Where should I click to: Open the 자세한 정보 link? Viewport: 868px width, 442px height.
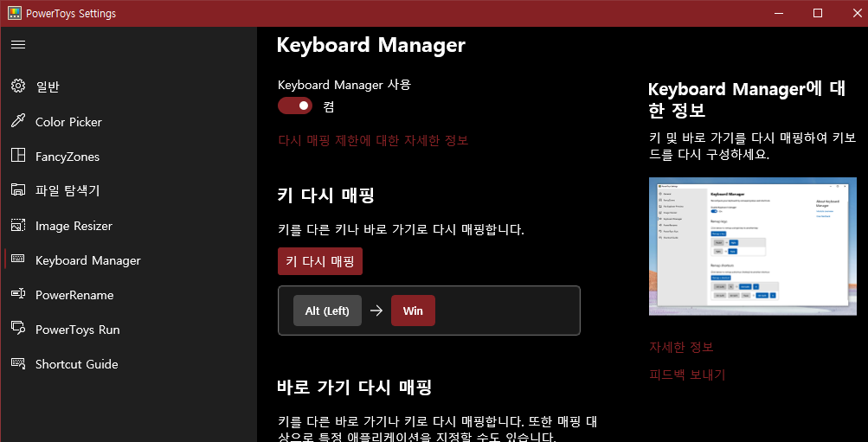coord(681,347)
